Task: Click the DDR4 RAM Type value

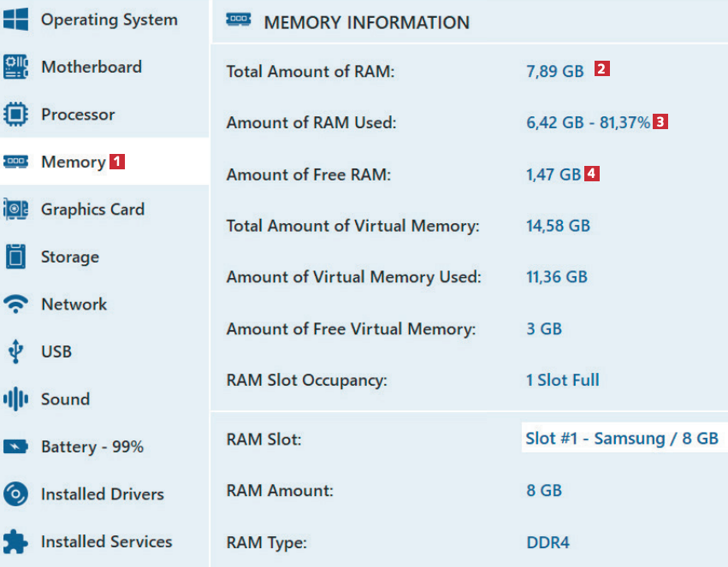Action: [x=547, y=542]
